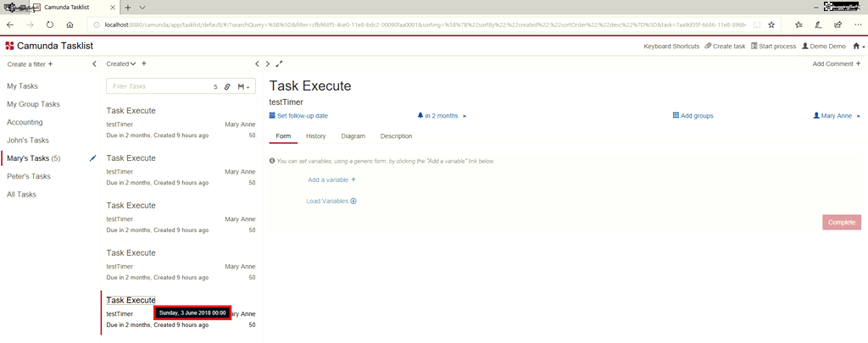The image size is (868, 343).
Task: Unassign Mary Anne with the x
Action: (x=859, y=116)
